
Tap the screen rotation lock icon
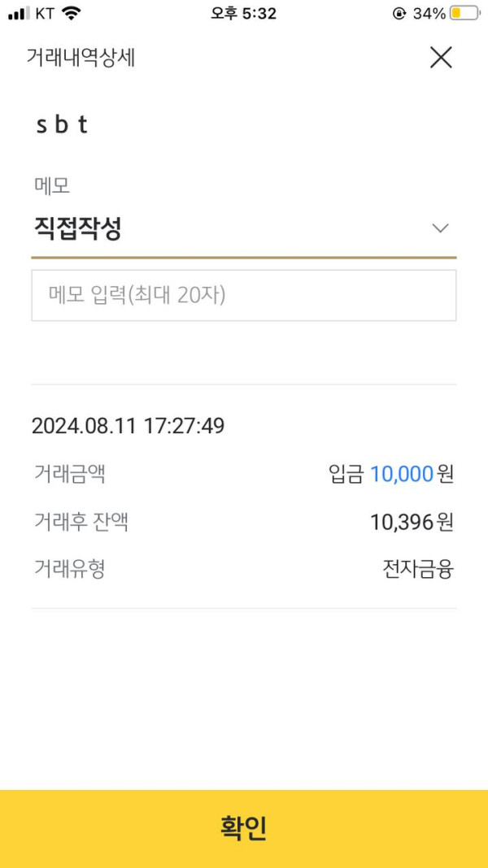[x=399, y=13]
